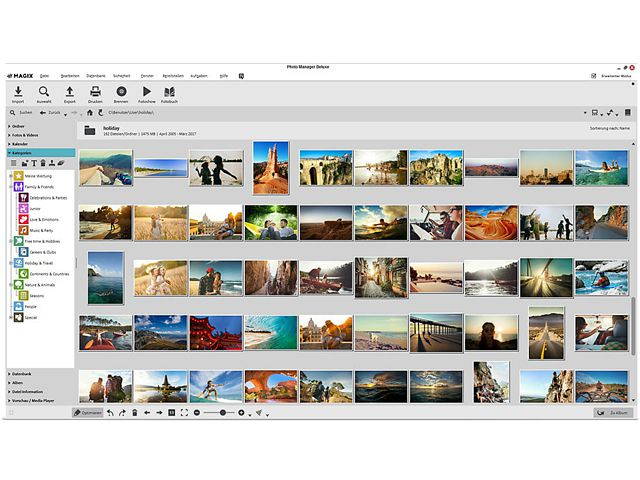Open the Zurück history dropdown arrow
Screen dimensions: 640x480
coord(65,116)
